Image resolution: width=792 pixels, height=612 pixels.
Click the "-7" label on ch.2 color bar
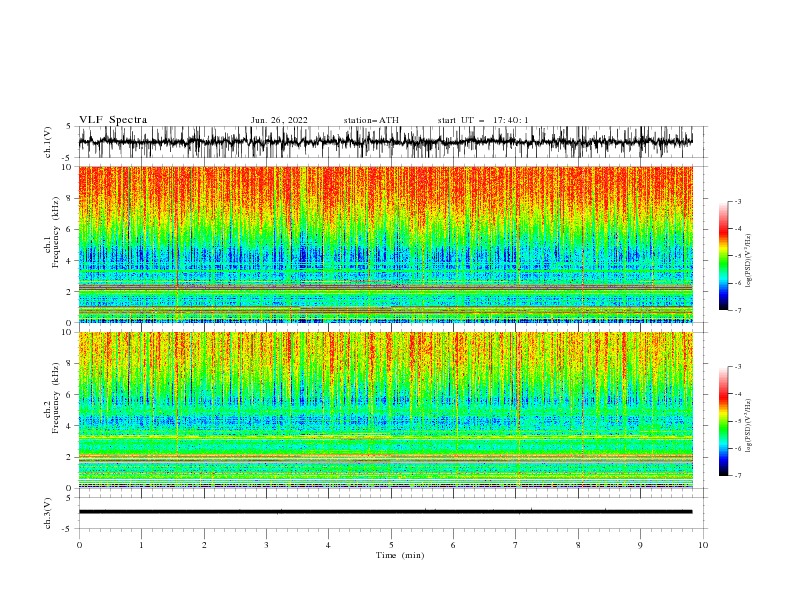point(738,476)
